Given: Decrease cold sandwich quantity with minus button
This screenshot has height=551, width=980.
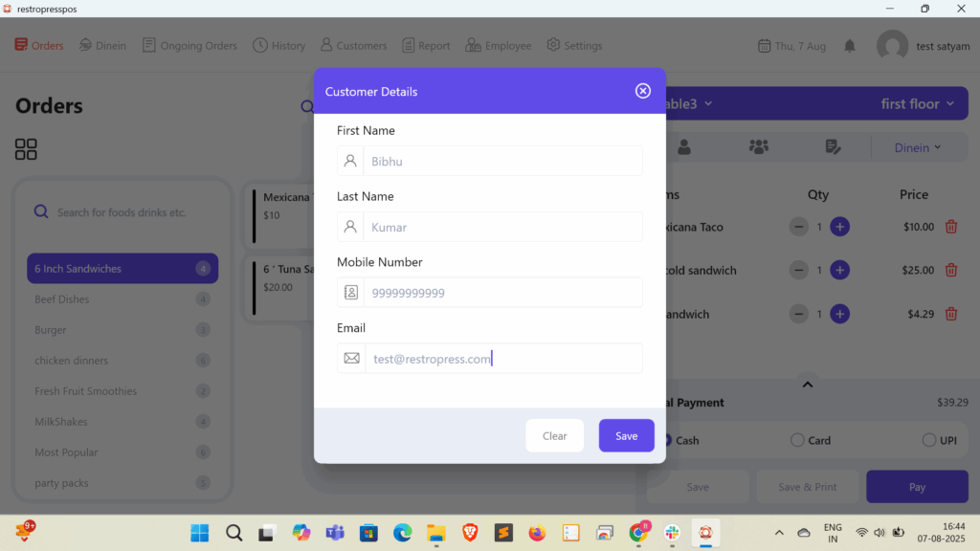Looking at the screenshot, I should pos(798,271).
